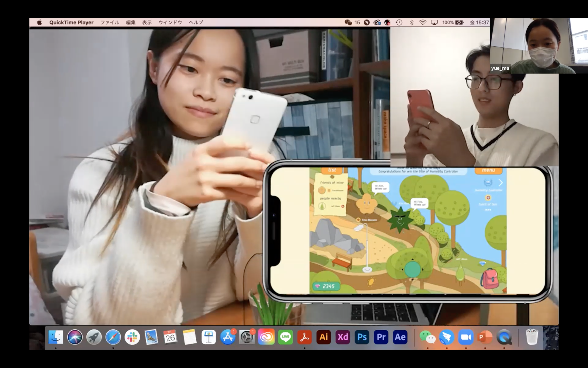Open Calendar showing 26 in the Dock
This screenshot has height=368, width=588.
tap(170, 337)
